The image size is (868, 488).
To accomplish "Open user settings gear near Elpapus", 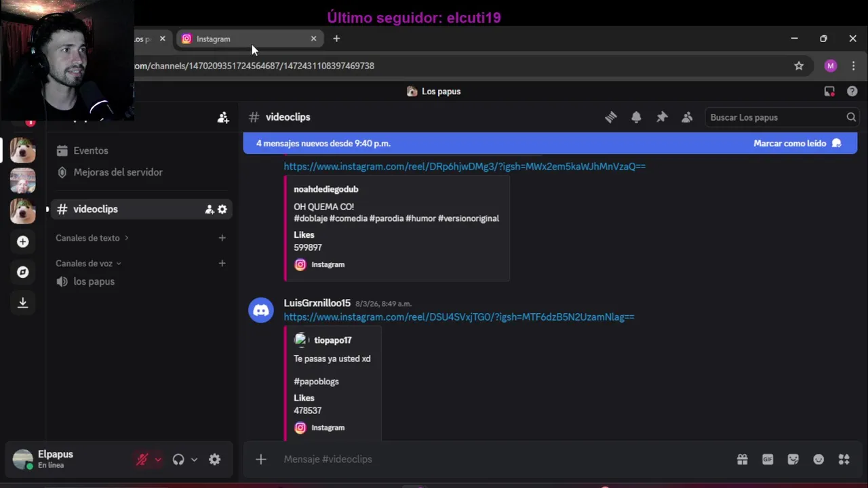I will point(214,460).
